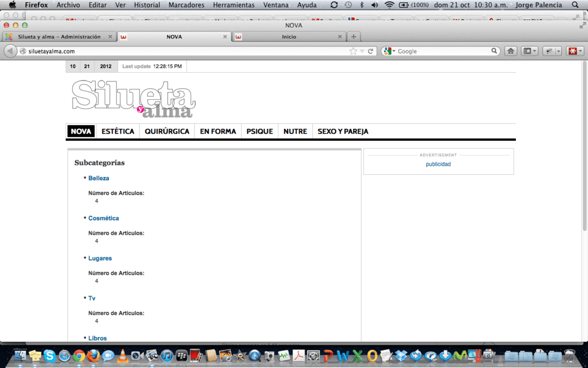Reload the page with the refresh icon
This screenshot has width=588, height=368.
click(370, 51)
